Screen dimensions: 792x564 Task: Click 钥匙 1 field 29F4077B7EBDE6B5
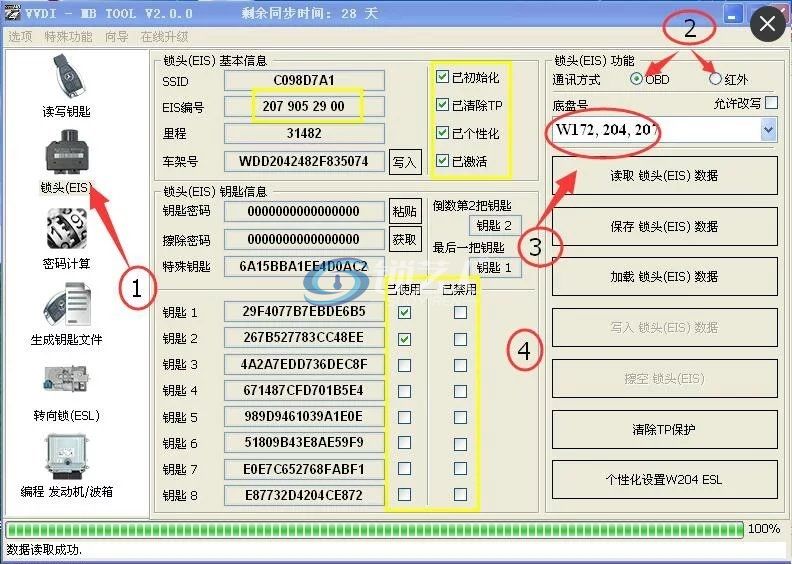pyautogui.click(x=304, y=312)
